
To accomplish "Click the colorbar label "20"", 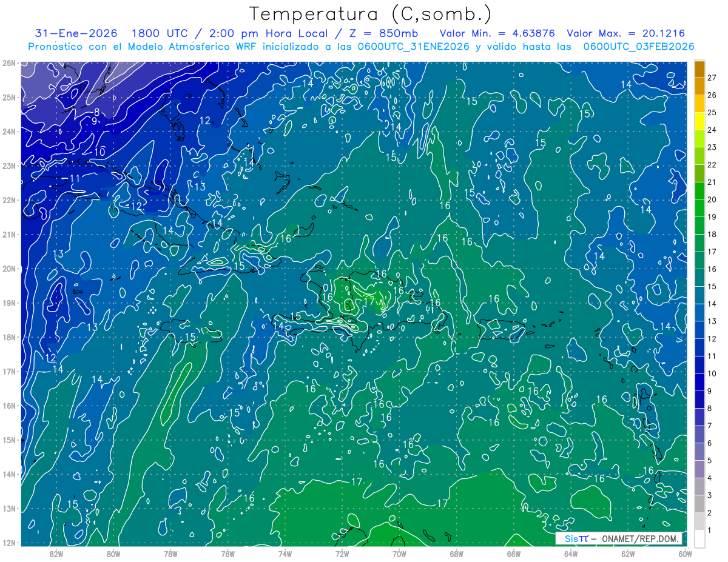I will click(712, 199).
